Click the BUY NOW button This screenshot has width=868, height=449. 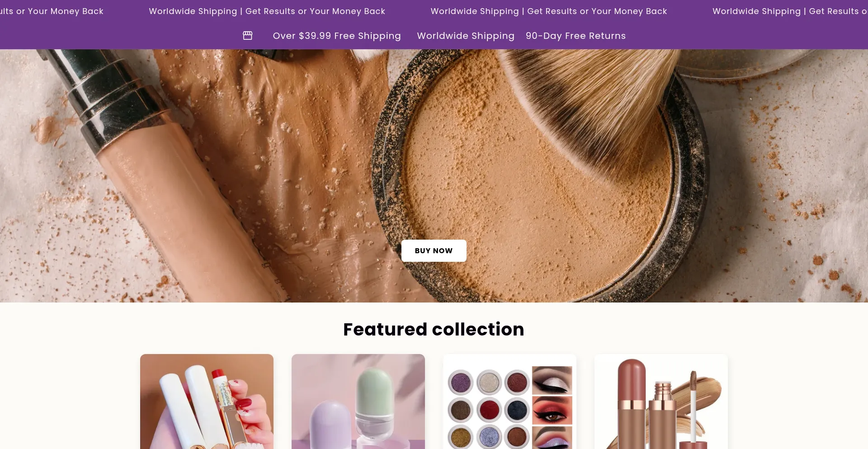pyautogui.click(x=434, y=250)
